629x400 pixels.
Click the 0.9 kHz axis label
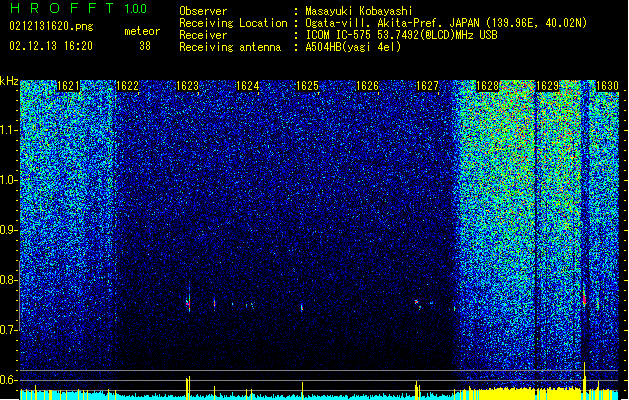9,230
